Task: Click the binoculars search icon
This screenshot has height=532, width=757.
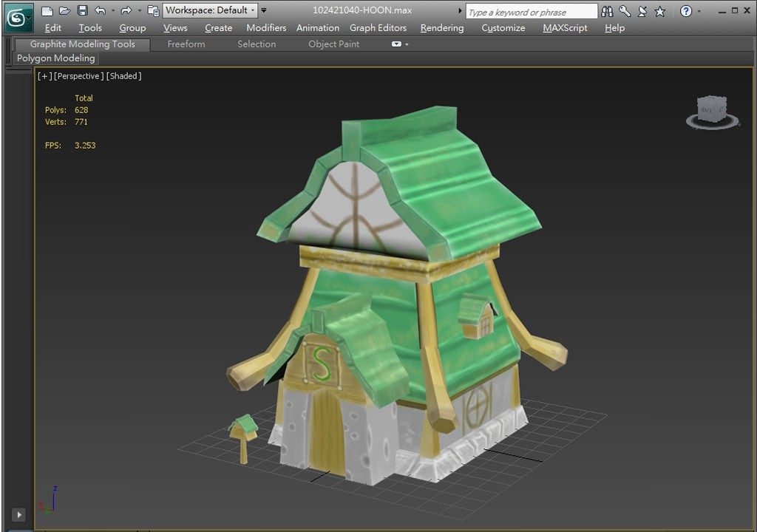Action: pos(608,11)
